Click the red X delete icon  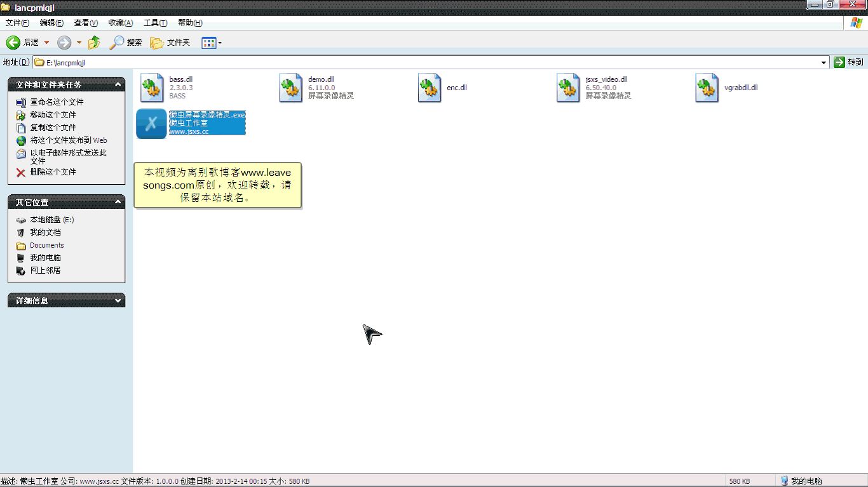point(21,173)
